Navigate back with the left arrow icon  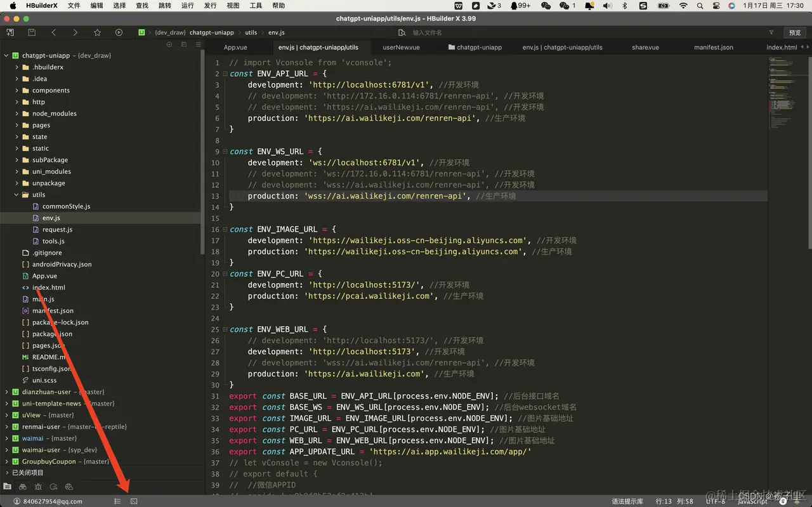53,32
